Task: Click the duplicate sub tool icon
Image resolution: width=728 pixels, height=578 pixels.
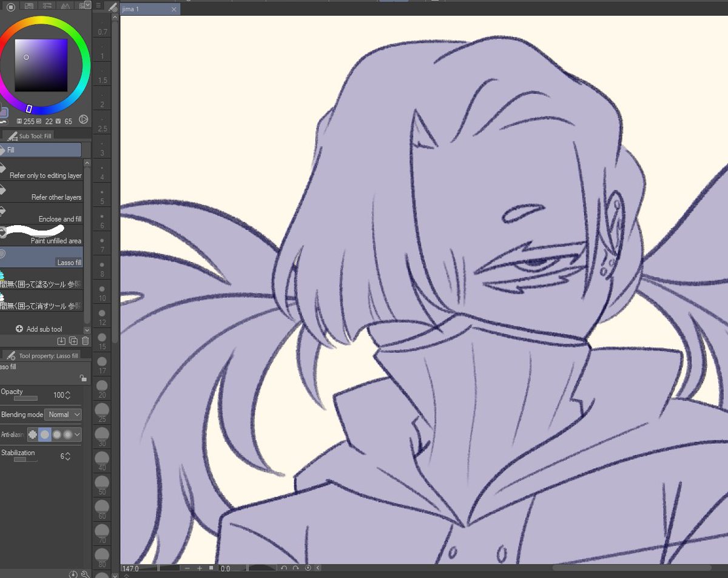Action: pos(74,341)
